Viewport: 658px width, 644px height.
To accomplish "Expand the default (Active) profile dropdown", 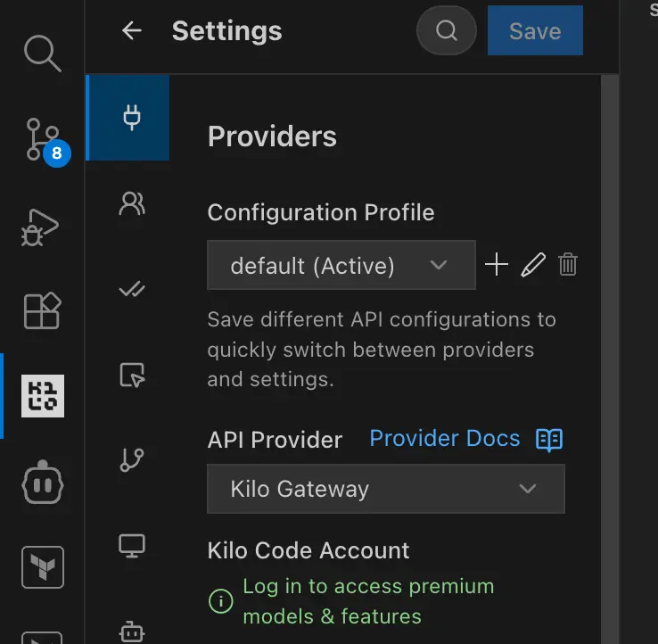I will pyautogui.click(x=341, y=265).
